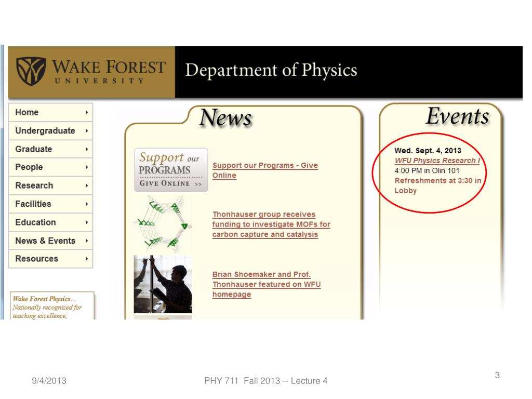Expand the arrow beside Research

click(87, 185)
